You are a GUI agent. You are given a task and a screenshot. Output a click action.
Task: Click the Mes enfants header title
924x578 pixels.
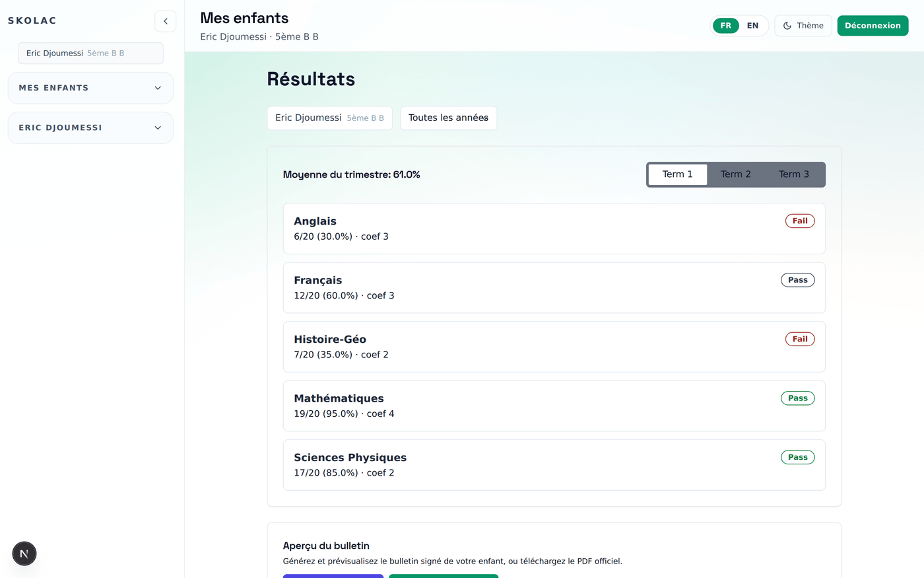(244, 18)
